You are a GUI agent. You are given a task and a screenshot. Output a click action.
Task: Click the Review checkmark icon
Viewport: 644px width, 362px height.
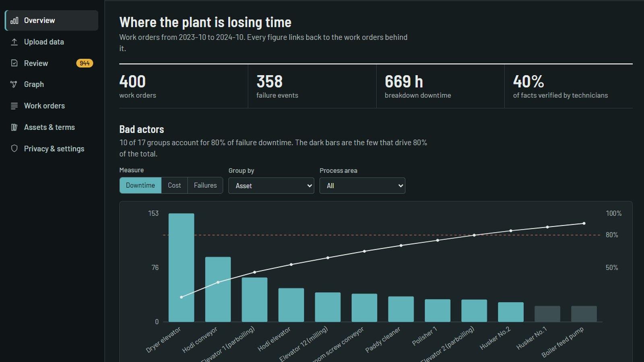click(14, 63)
